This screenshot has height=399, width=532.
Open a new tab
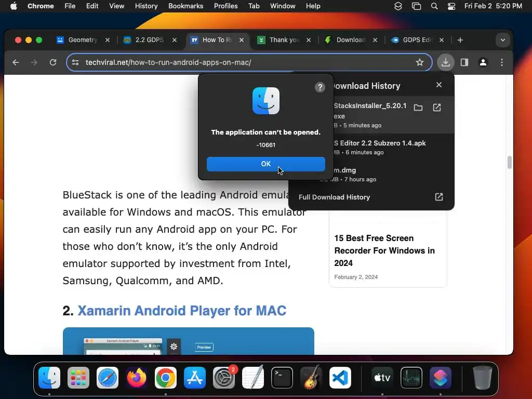(x=460, y=40)
